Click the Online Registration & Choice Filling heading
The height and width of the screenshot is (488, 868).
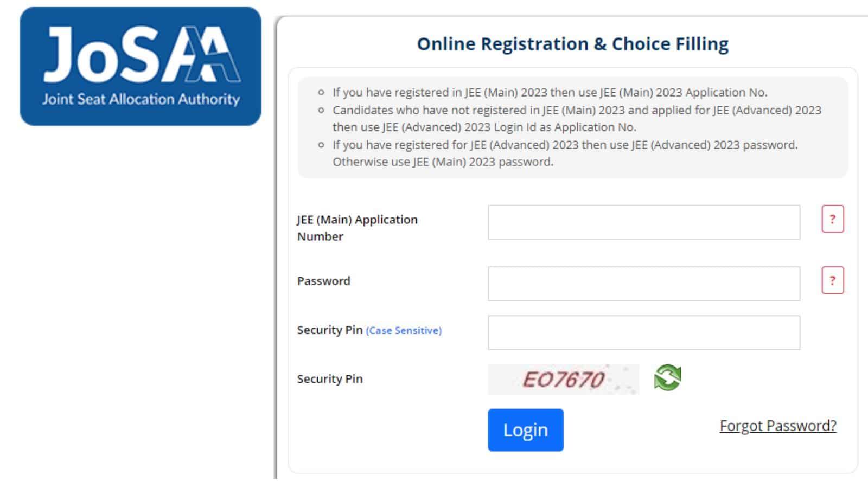click(x=573, y=44)
